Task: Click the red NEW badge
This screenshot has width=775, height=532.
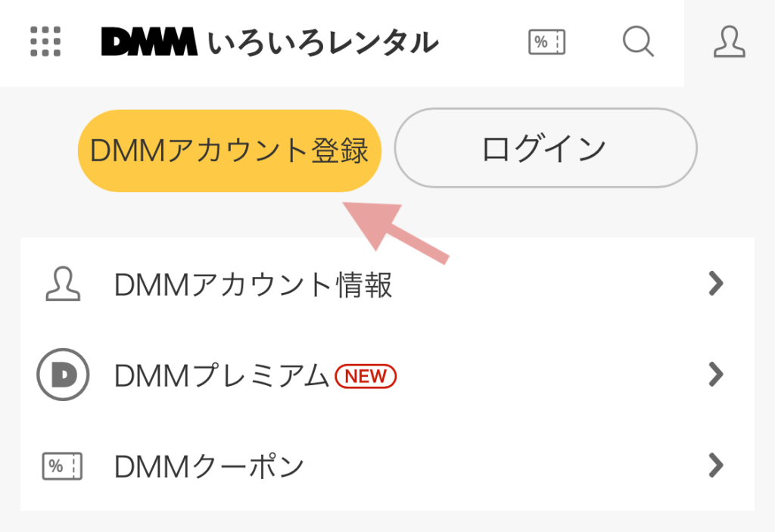Action: pyautogui.click(x=366, y=376)
